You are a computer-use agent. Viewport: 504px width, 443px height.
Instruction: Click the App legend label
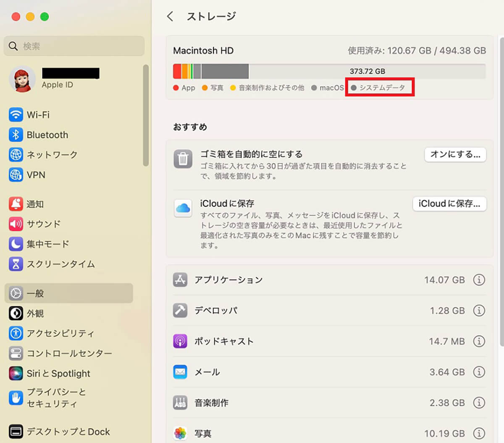[x=188, y=88]
